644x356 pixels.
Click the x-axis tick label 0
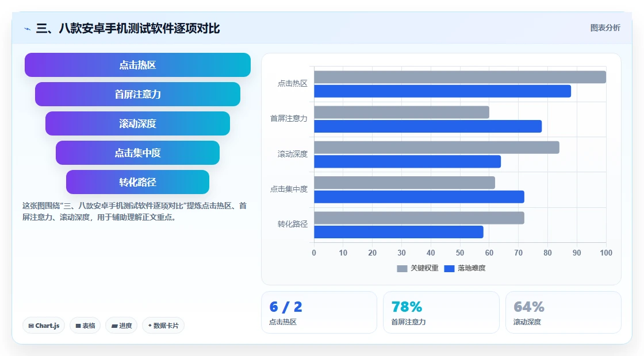tap(314, 253)
